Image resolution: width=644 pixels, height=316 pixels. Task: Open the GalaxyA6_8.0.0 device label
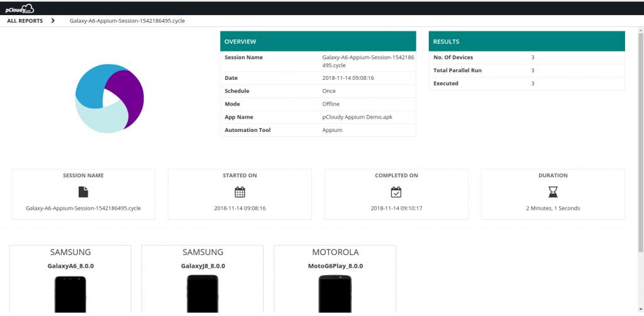70,266
